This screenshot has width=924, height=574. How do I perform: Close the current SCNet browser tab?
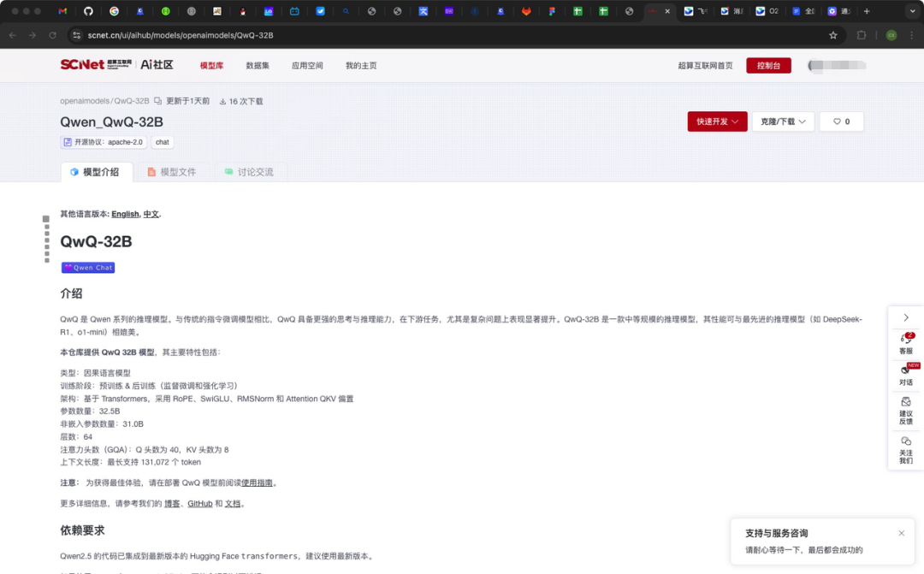pyautogui.click(x=667, y=11)
